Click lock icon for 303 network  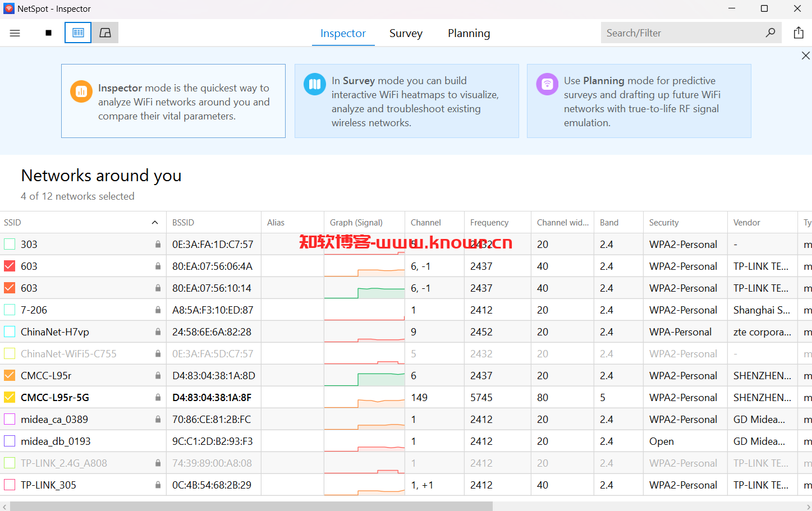tap(158, 244)
